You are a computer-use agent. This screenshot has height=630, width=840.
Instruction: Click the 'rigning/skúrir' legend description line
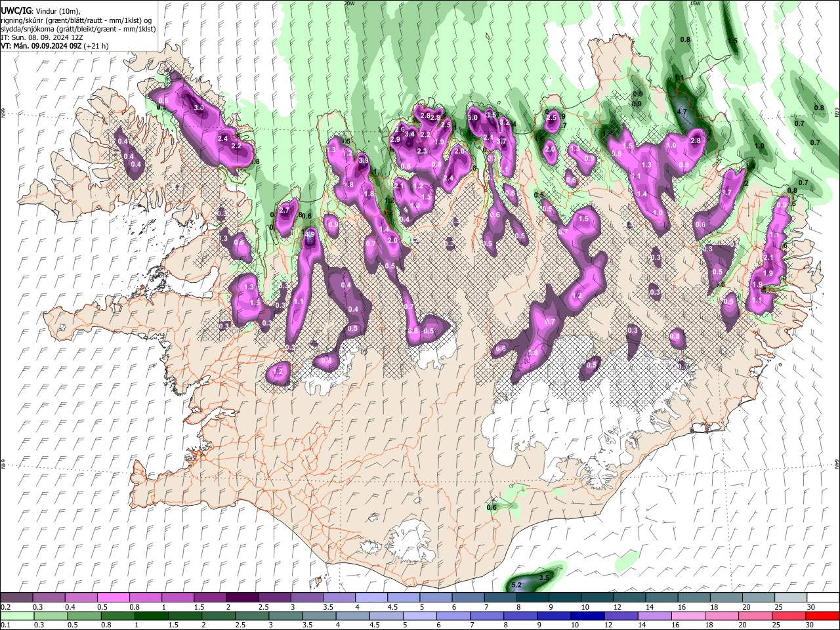click(75, 20)
